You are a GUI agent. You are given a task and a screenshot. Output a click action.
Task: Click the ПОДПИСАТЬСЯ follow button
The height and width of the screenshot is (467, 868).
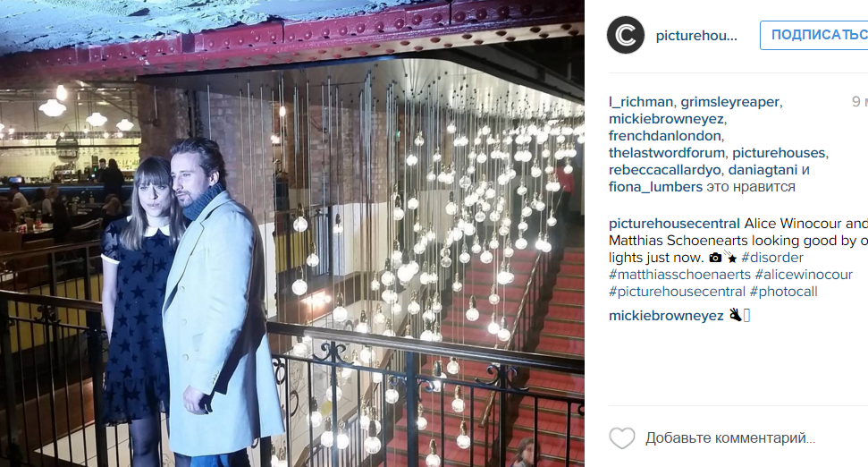tap(813, 35)
